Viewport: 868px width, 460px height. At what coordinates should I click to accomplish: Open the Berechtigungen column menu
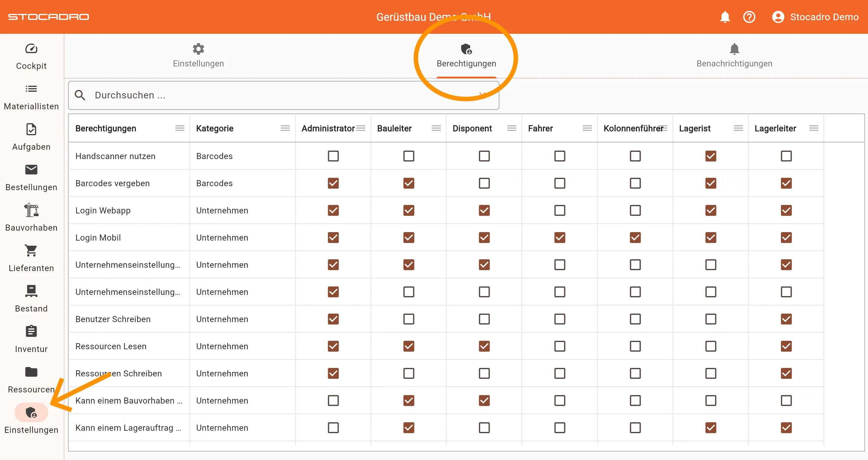tap(180, 128)
